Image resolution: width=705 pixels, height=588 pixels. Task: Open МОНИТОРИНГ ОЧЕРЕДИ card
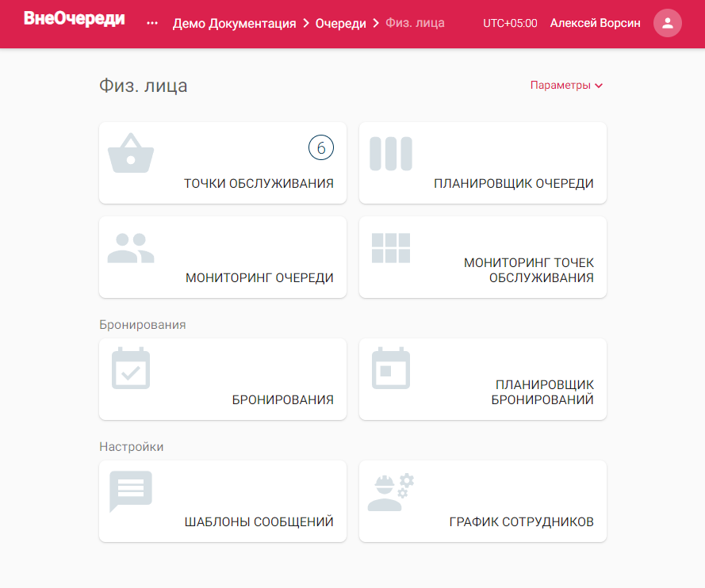click(x=223, y=257)
